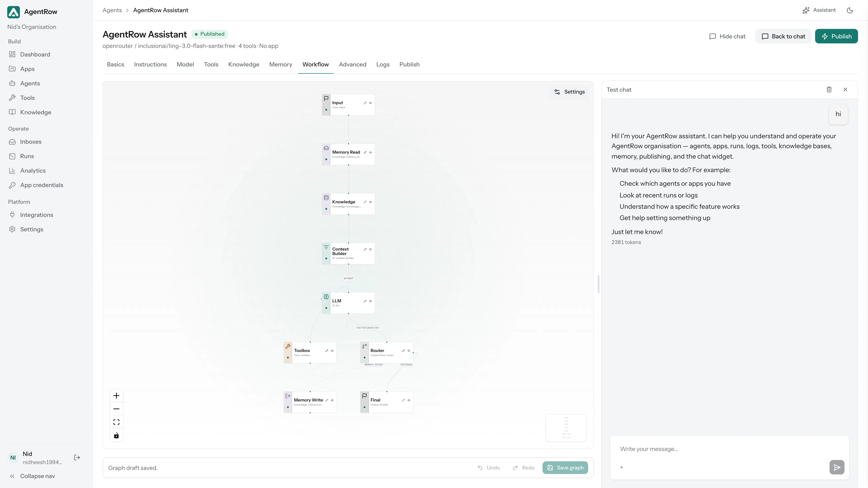This screenshot has width=868, height=488.
Task: Fit the workflow graph to view
Action: [116, 422]
